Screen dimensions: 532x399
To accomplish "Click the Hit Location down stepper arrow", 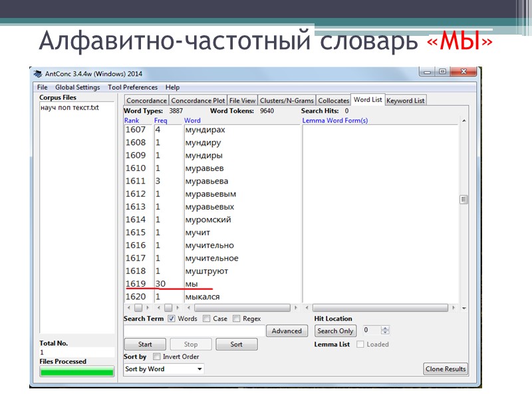I will click(x=385, y=332).
